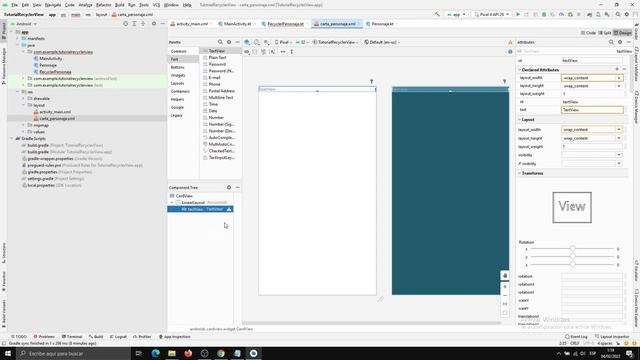Screen dimensions: 640x360
Task: Collapse the Declared Attributes section
Action: click(520, 70)
